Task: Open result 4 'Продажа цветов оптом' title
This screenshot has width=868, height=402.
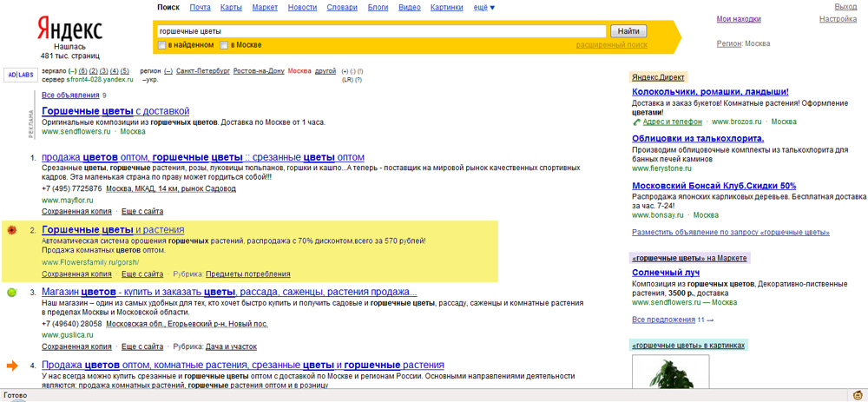Action: pyautogui.click(x=243, y=366)
